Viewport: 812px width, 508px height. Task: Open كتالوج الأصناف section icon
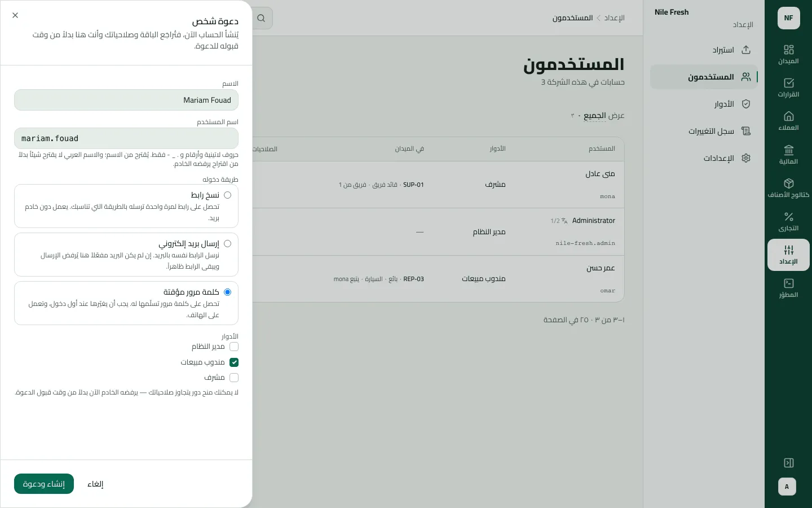(788, 188)
